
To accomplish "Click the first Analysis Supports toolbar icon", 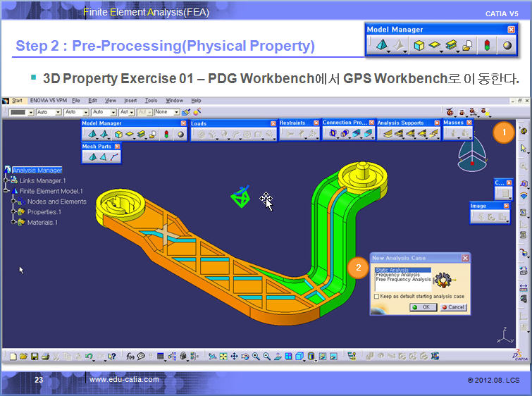I will (388, 134).
